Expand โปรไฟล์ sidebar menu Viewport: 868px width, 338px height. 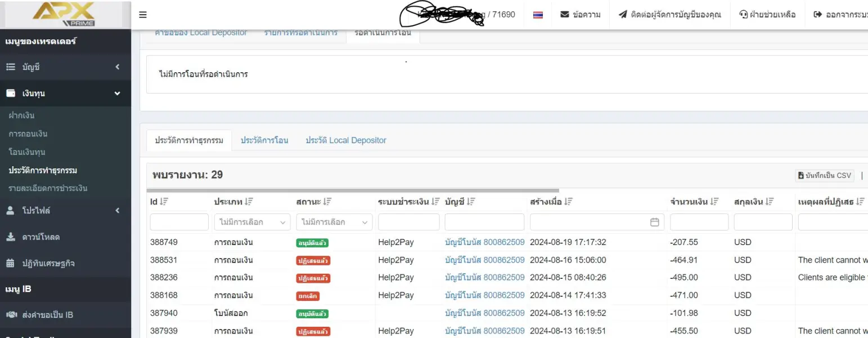[x=65, y=210]
